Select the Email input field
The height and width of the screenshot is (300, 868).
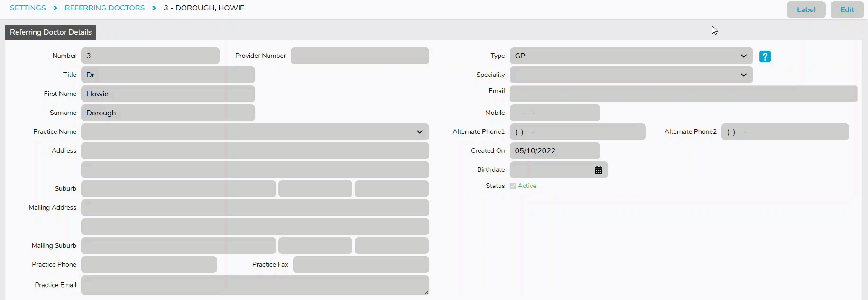[683, 94]
